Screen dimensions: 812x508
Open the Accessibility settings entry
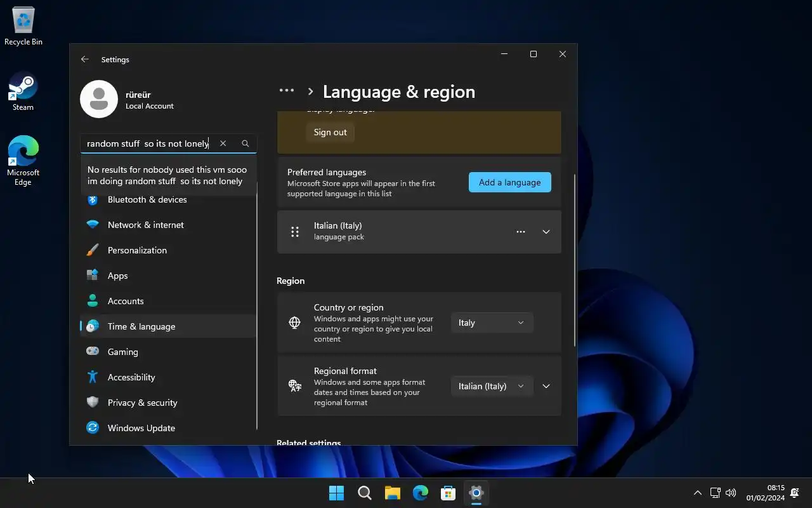pyautogui.click(x=168, y=377)
